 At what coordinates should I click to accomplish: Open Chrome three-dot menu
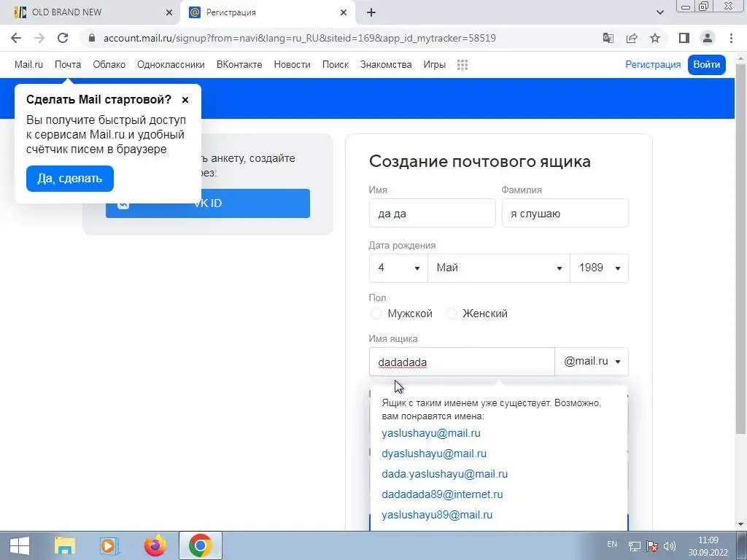[x=731, y=38]
